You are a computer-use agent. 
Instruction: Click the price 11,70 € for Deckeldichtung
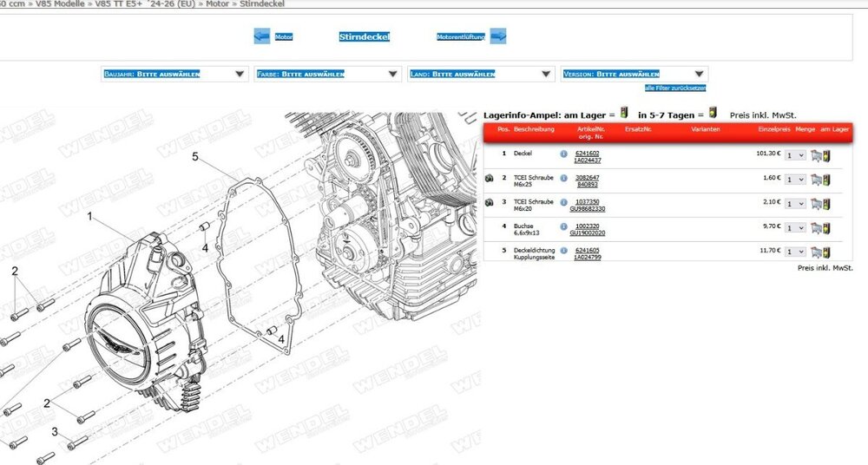tap(770, 250)
